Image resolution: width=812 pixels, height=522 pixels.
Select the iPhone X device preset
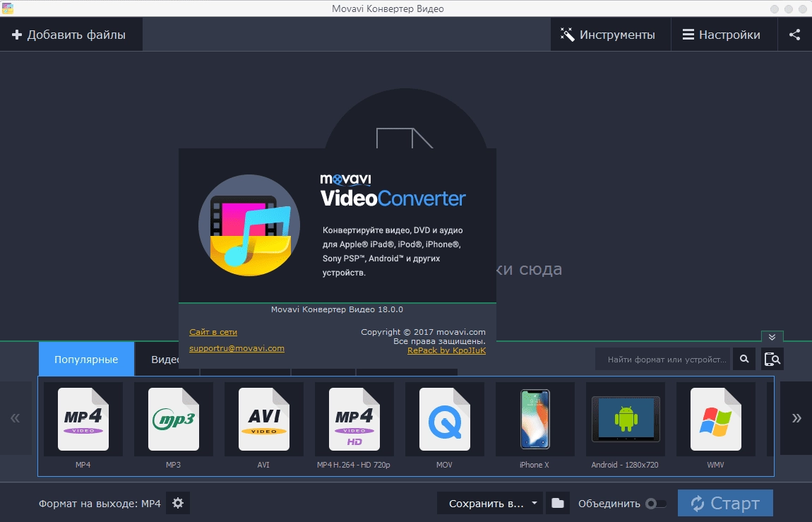(x=535, y=419)
